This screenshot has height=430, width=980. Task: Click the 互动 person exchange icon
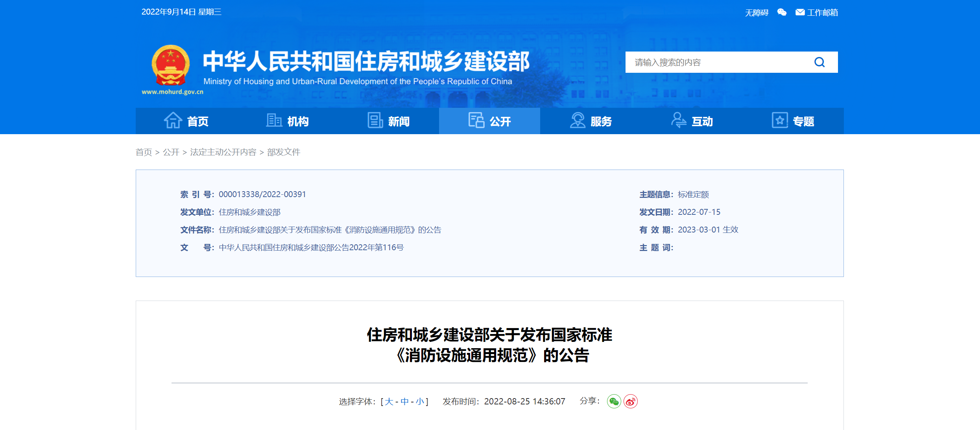pyautogui.click(x=679, y=120)
